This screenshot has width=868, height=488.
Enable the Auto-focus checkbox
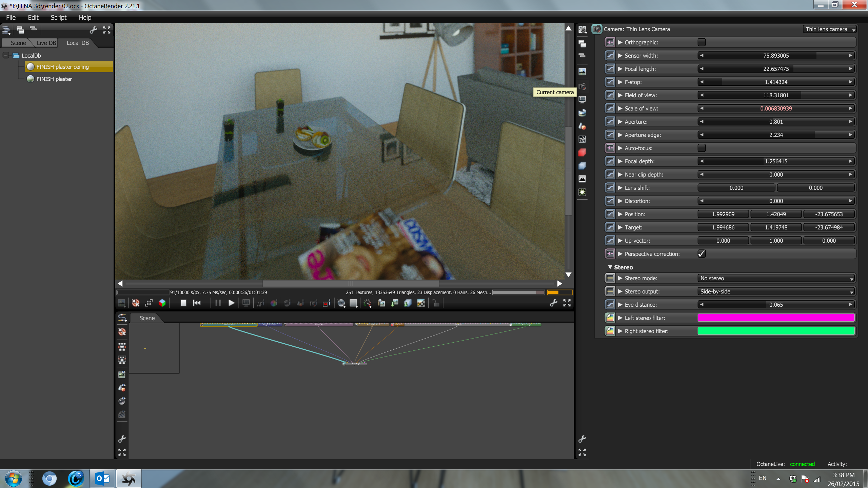pyautogui.click(x=702, y=148)
